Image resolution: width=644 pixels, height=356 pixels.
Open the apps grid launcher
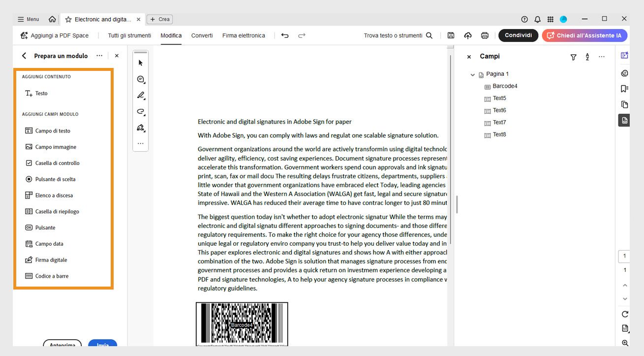[551, 19]
